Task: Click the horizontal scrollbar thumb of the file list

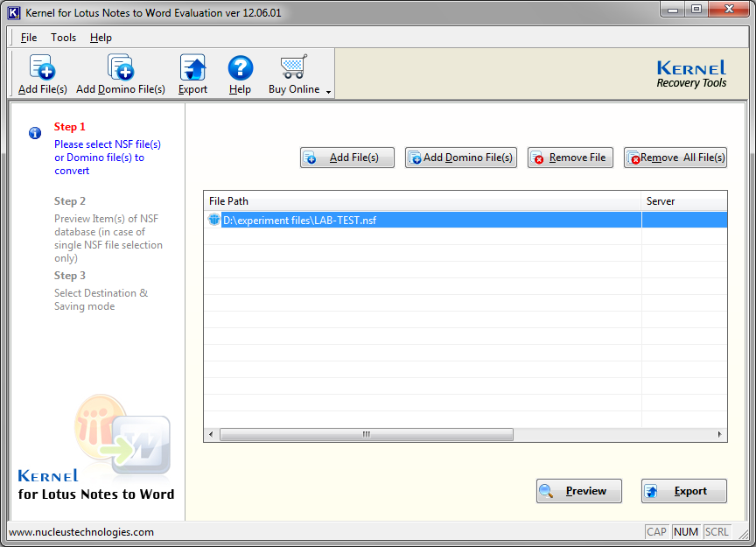Action: coord(367,435)
